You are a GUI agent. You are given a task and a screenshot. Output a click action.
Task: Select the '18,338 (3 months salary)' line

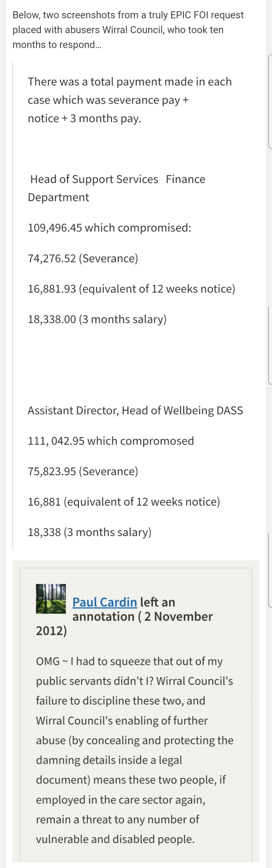click(89, 532)
